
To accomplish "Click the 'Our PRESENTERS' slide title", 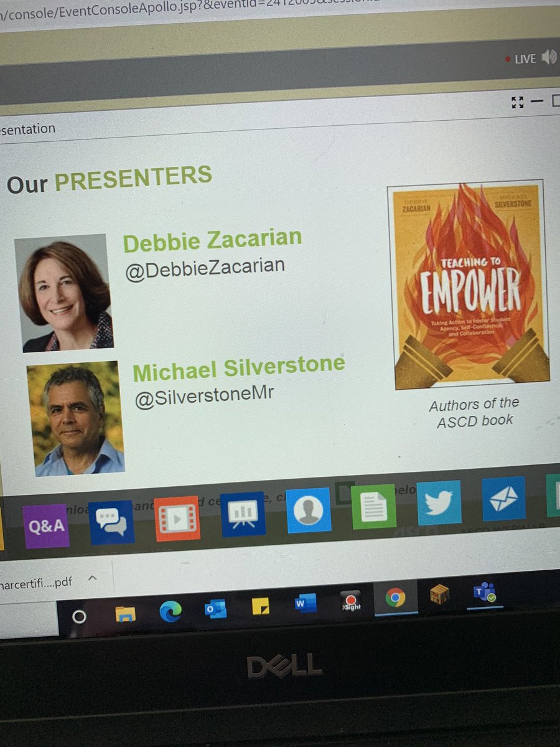I will point(108,180).
